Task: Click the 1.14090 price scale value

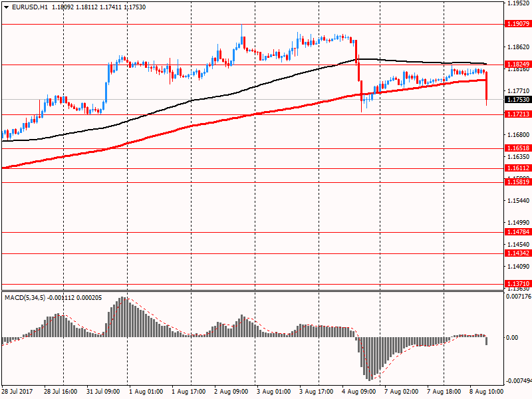Action: pyautogui.click(x=519, y=267)
